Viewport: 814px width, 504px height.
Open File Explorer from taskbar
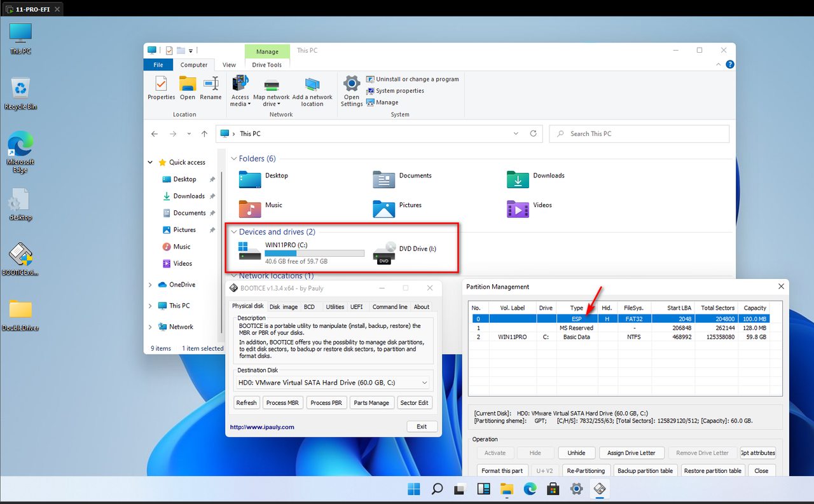tap(507, 489)
